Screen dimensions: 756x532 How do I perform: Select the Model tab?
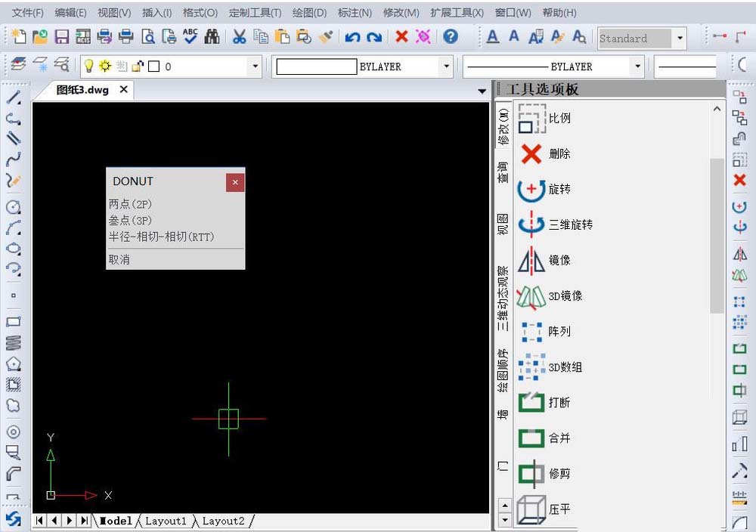pos(116,521)
